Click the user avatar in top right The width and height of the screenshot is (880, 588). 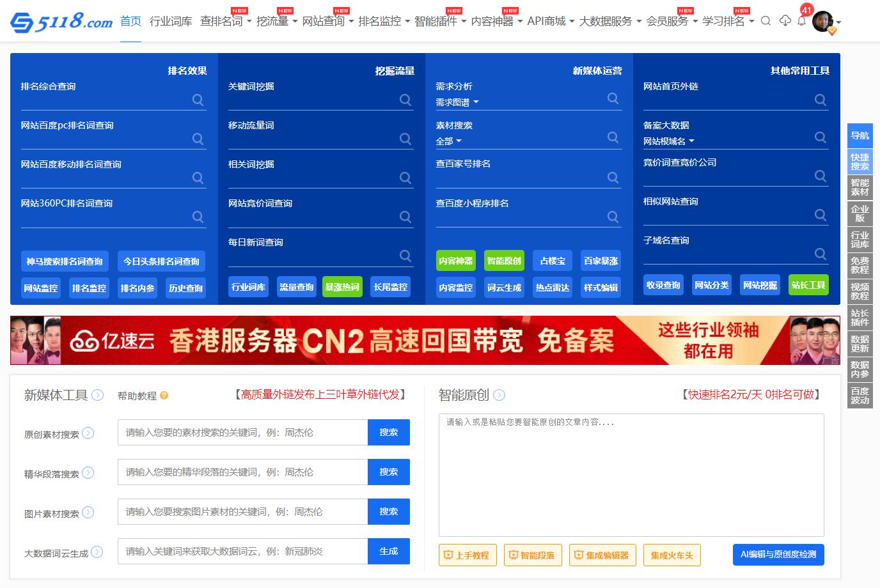click(823, 22)
